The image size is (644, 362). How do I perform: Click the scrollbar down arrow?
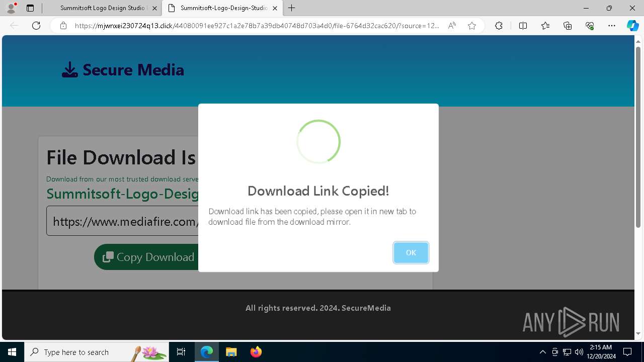tap(638, 333)
